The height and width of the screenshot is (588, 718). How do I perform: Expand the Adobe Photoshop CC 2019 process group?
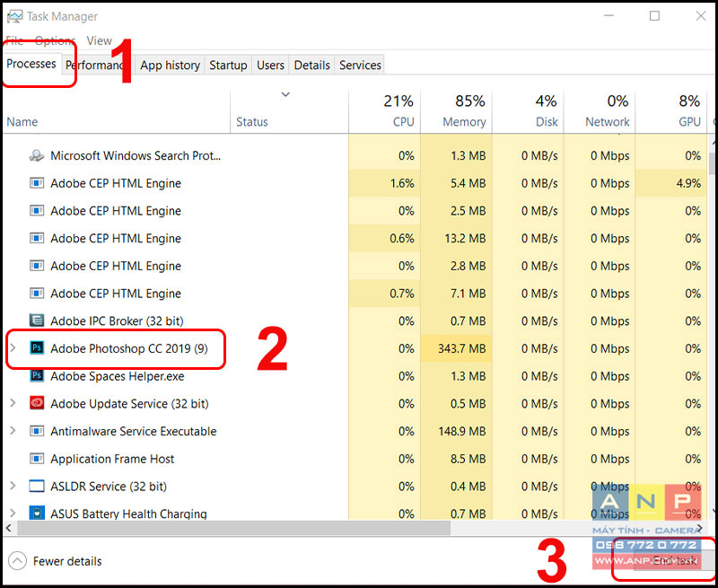point(13,348)
